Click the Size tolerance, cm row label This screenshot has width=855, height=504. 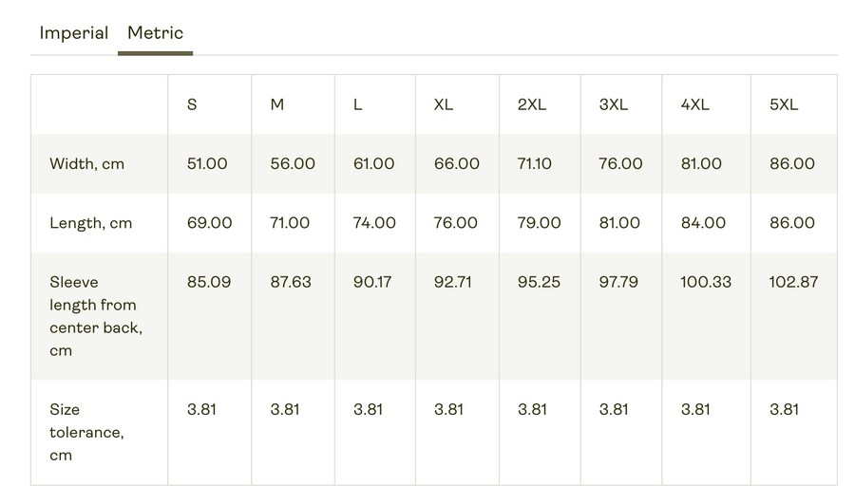click(86, 432)
